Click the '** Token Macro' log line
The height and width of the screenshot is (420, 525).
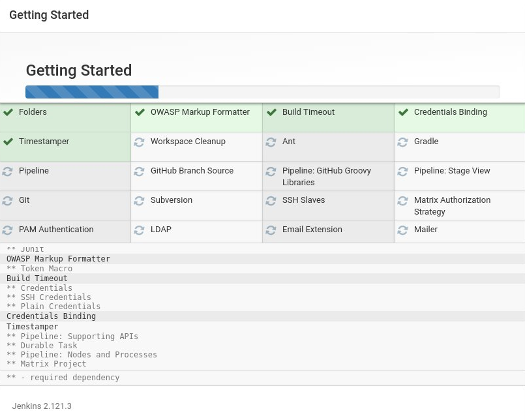(x=40, y=269)
